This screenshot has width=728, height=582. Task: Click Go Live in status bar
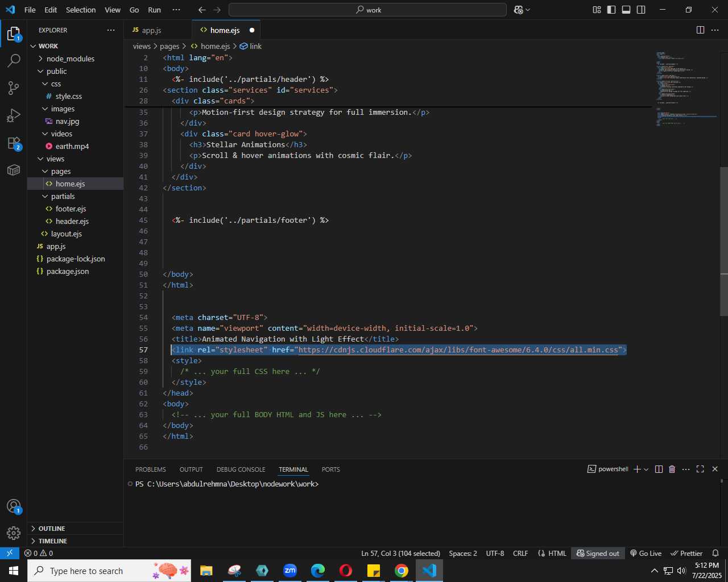646,553
